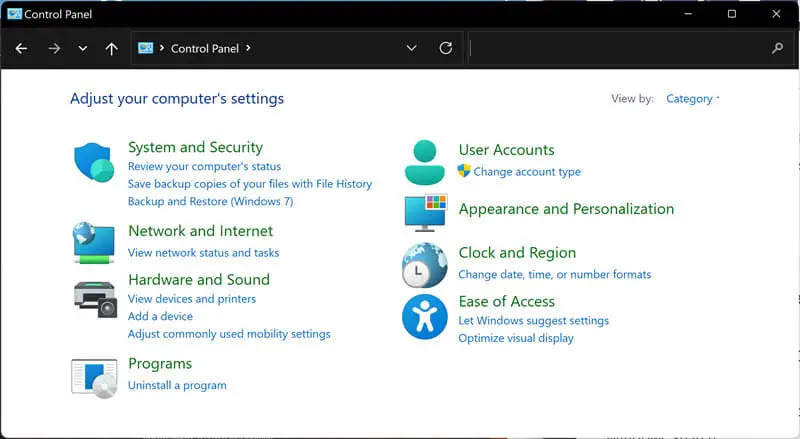Expand chevron before Control Panel breadcrumb
800x439 pixels.
point(162,48)
